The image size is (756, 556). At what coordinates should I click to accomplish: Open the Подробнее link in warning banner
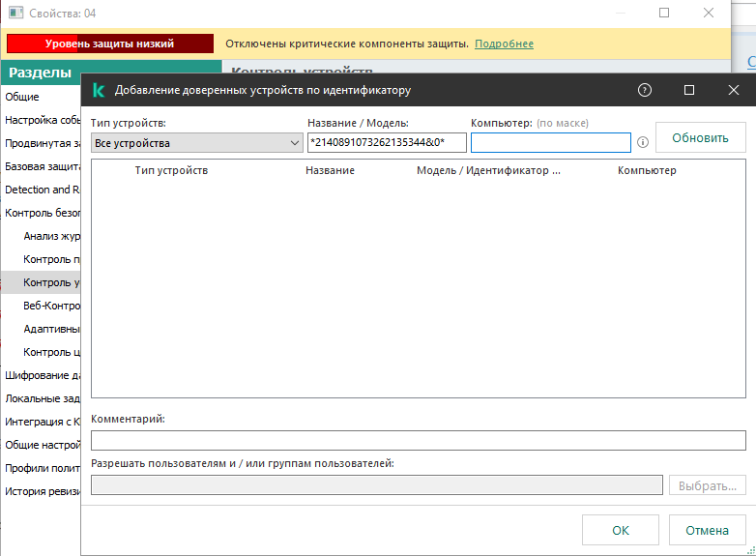tap(504, 44)
